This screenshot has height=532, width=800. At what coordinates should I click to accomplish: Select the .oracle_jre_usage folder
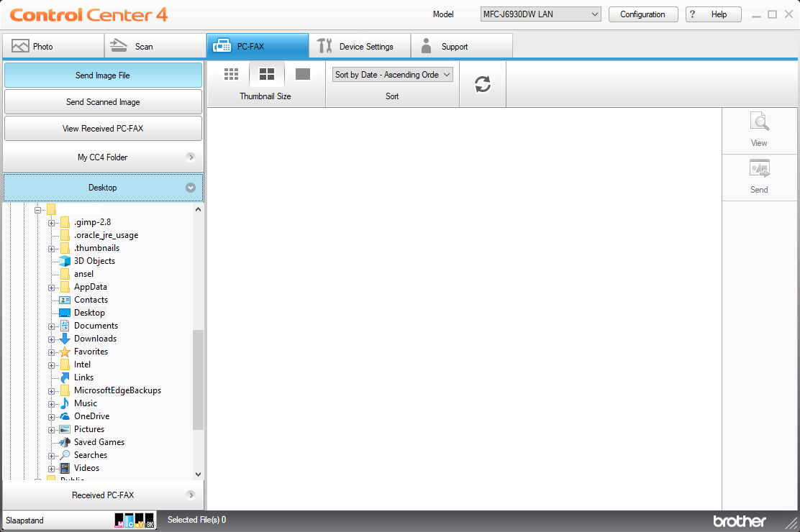pyautogui.click(x=106, y=235)
